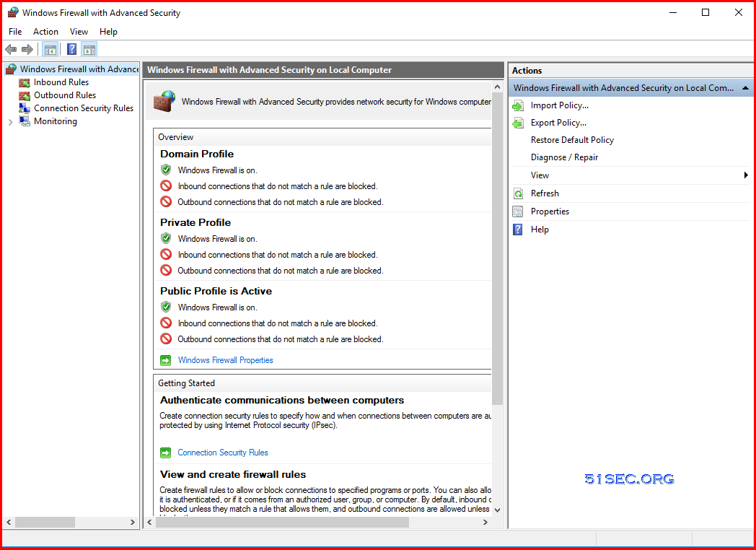This screenshot has height=550, width=756.
Task: Click Import Policy... action
Action: (x=560, y=105)
